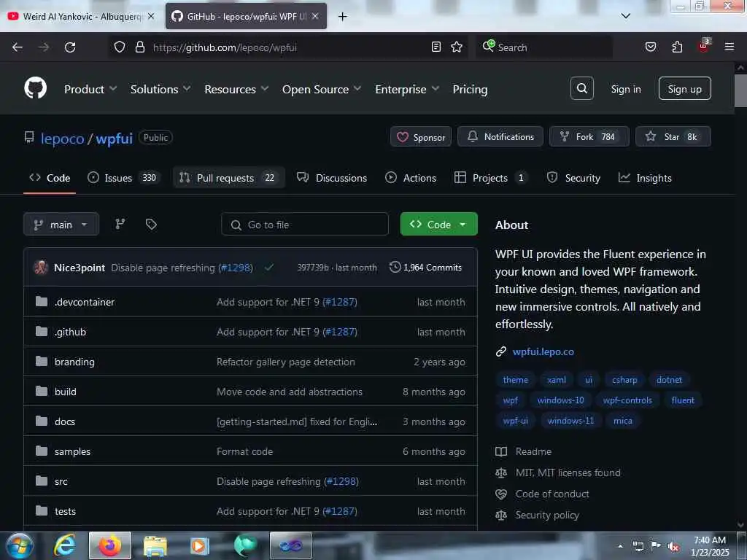Open the tests folder
This screenshot has width=747, height=560.
pos(65,511)
